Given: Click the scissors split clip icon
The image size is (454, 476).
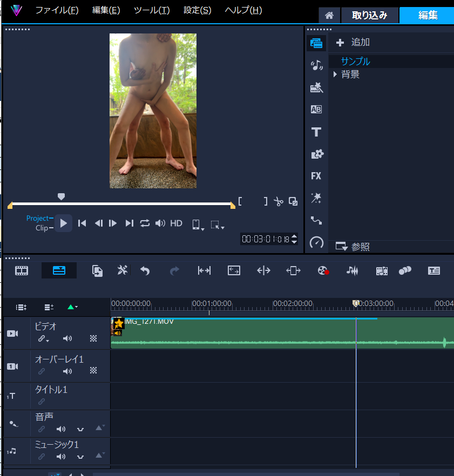Looking at the screenshot, I should tap(278, 201).
